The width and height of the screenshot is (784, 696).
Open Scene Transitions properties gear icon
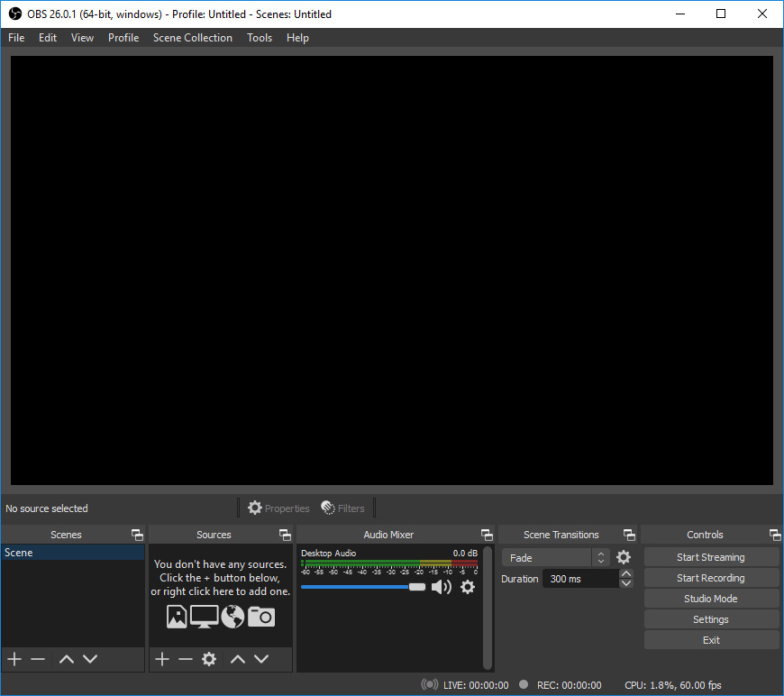point(624,558)
